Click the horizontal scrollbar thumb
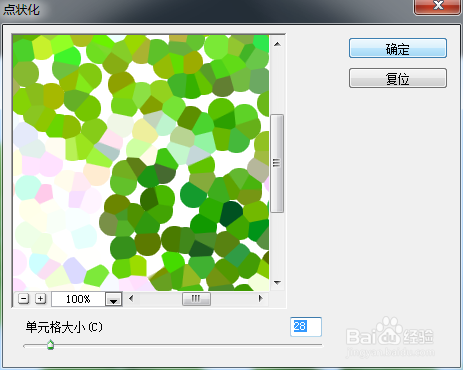463x370 pixels. [196, 299]
